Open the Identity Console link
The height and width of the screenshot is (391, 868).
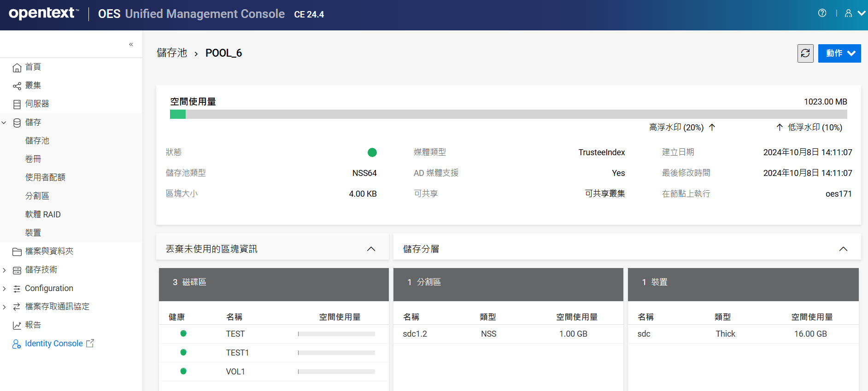coord(53,344)
